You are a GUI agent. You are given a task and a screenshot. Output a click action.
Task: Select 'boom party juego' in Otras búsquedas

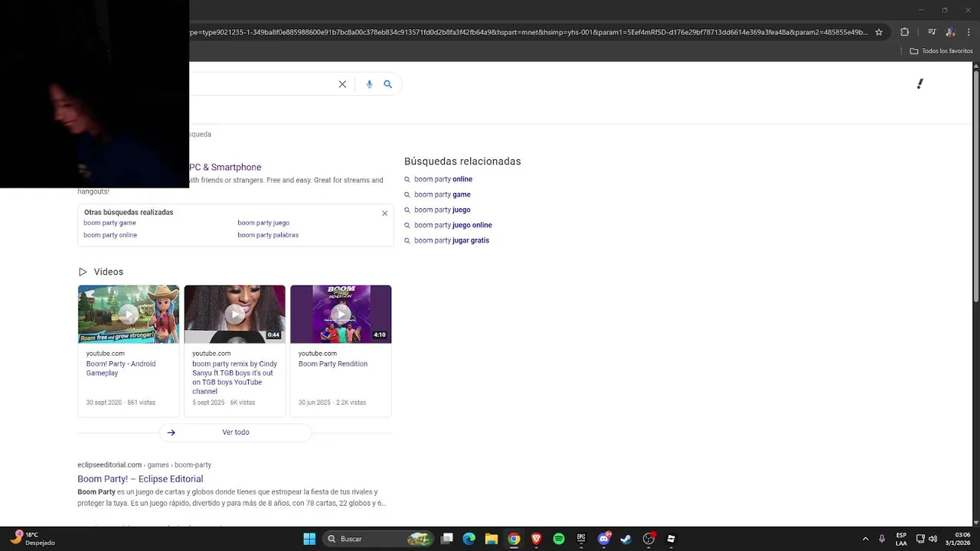click(x=263, y=223)
